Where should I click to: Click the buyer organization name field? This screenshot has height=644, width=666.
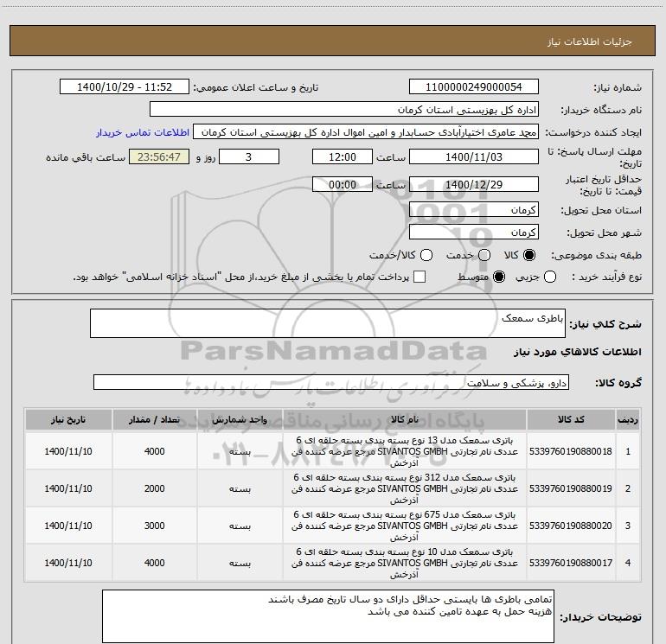[x=344, y=110]
